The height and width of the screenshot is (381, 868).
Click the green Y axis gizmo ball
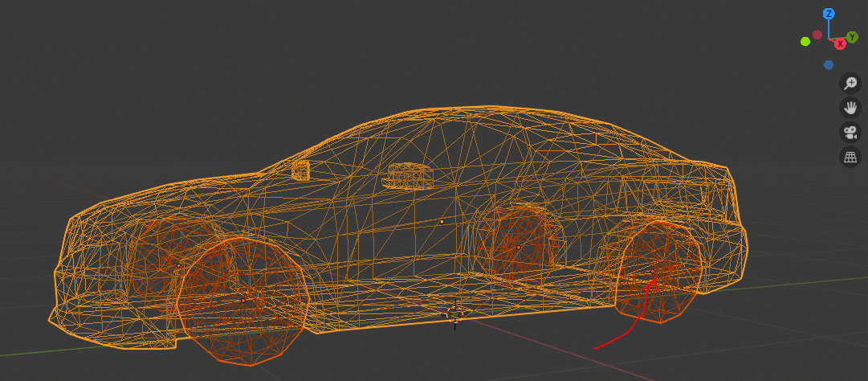click(x=852, y=36)
